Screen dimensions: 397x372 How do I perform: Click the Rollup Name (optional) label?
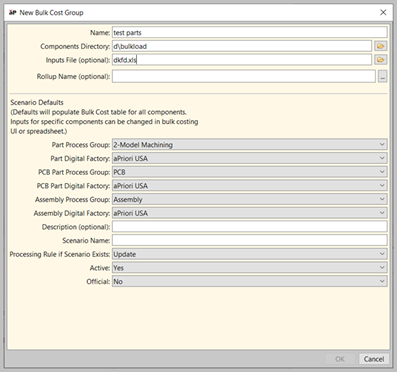click(73, 77)
